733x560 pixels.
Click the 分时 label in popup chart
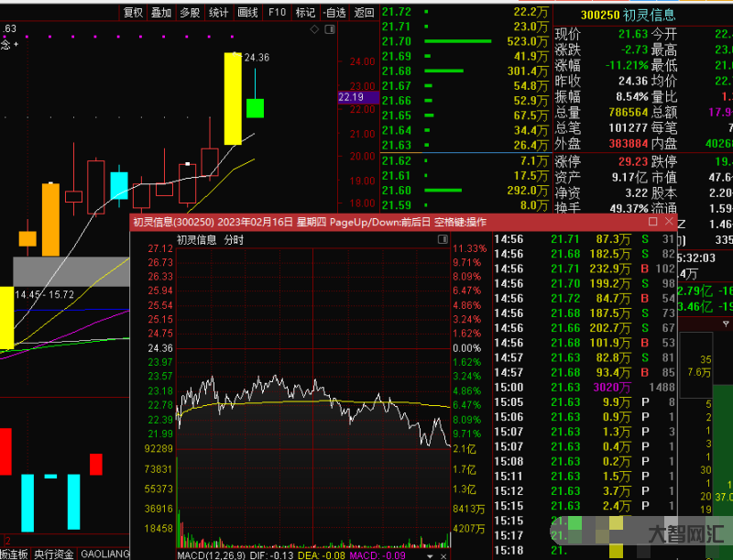point(234,240)
